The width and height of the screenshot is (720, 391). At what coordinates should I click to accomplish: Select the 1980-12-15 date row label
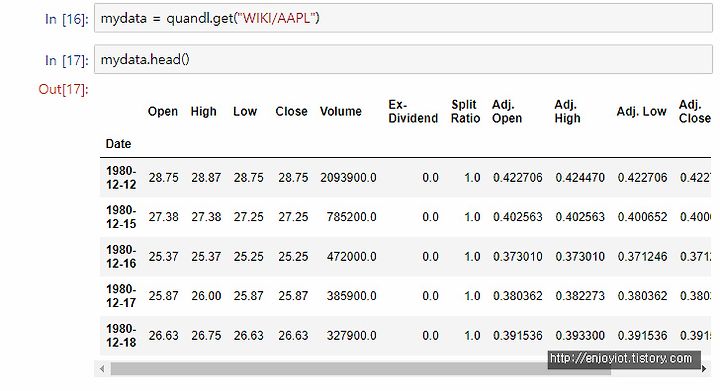(x=121, y=217)
